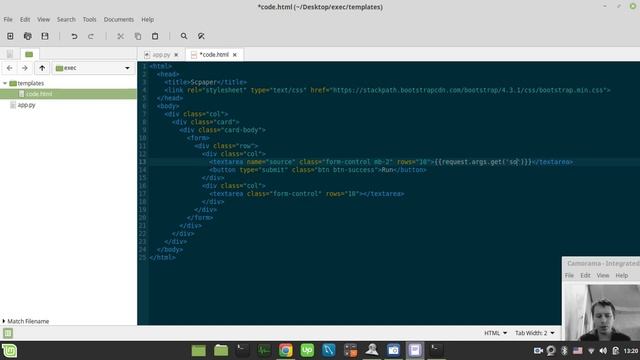Open the Tools menu
The image size is (640, 360).
[x=89, y=19]
